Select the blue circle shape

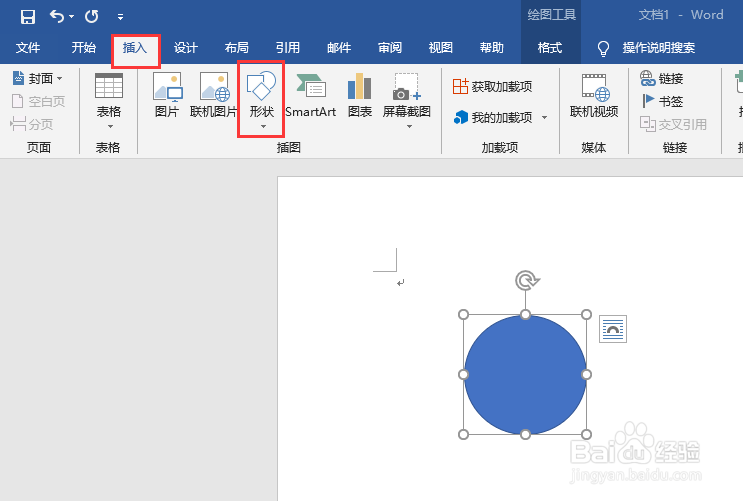point(525,374)
